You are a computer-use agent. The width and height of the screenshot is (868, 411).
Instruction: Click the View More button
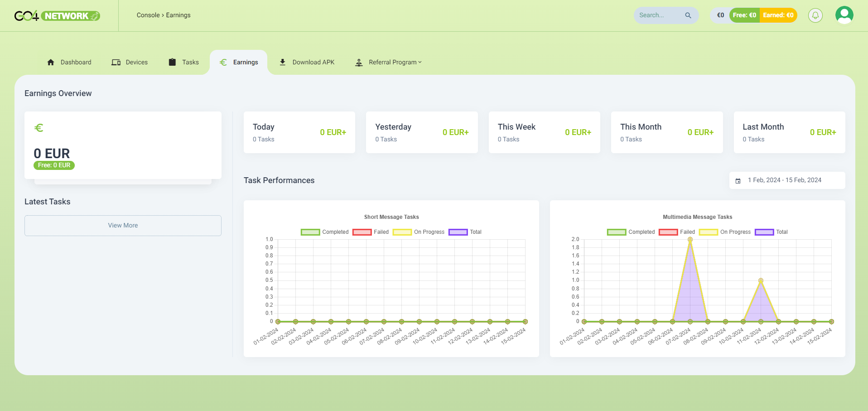123,226
